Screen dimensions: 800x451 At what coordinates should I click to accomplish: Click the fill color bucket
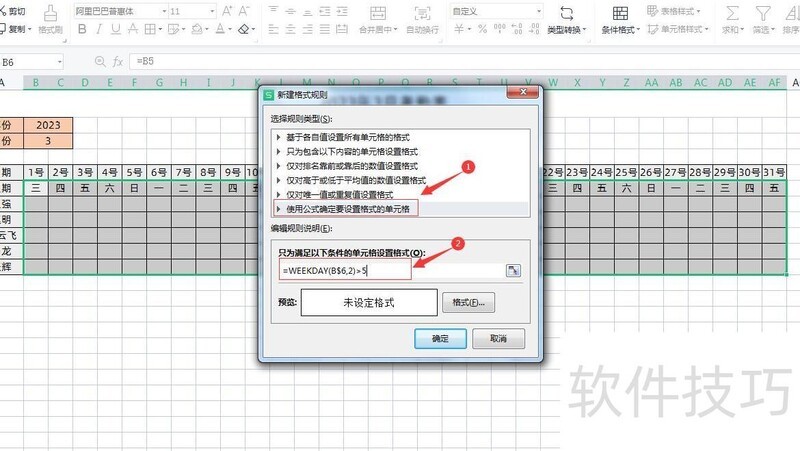196,29
